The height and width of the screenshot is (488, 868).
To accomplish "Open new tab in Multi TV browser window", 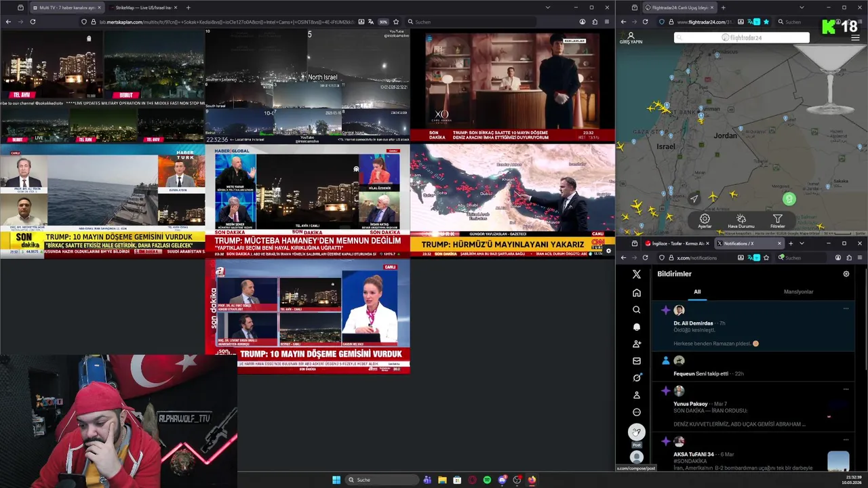I will pos(188,7).
